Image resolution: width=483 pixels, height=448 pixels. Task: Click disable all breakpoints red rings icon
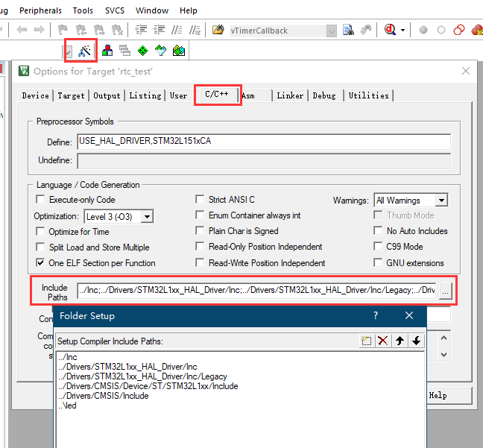click(x=459, y=30)
